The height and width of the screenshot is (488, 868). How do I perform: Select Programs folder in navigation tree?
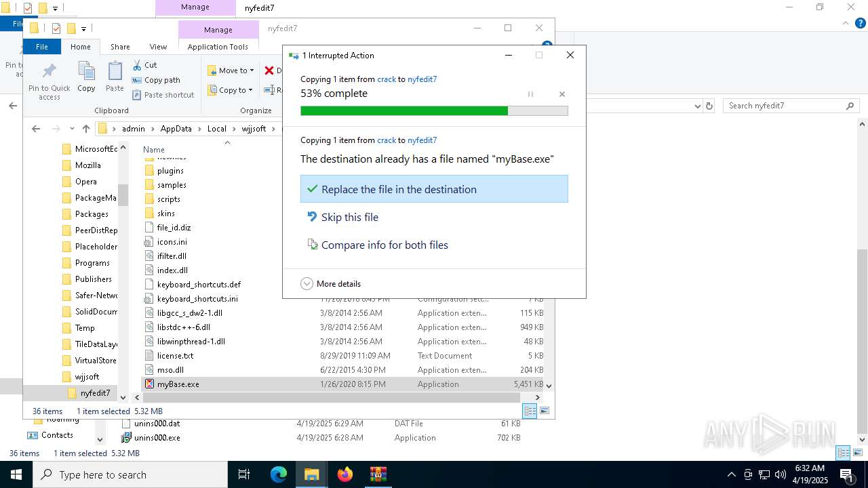point(92,263)
